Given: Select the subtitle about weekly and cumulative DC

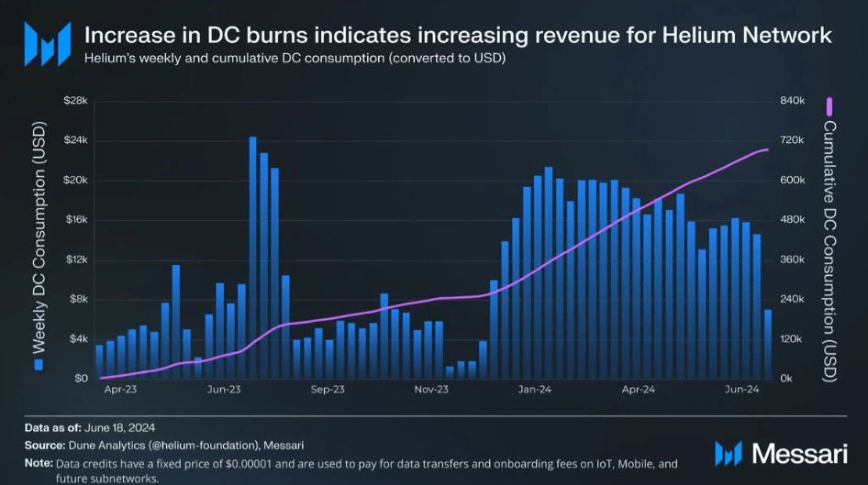Looking at the screenshot, I should click(295, 58).
